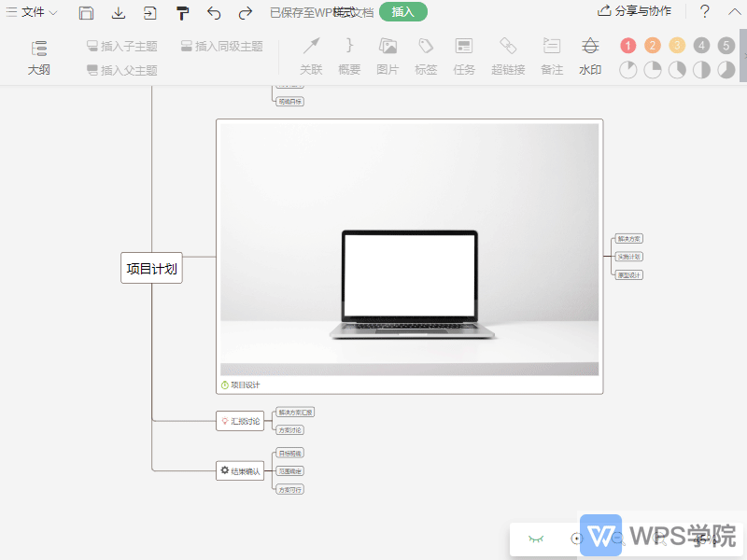Redo the last action

pos(246,13)
